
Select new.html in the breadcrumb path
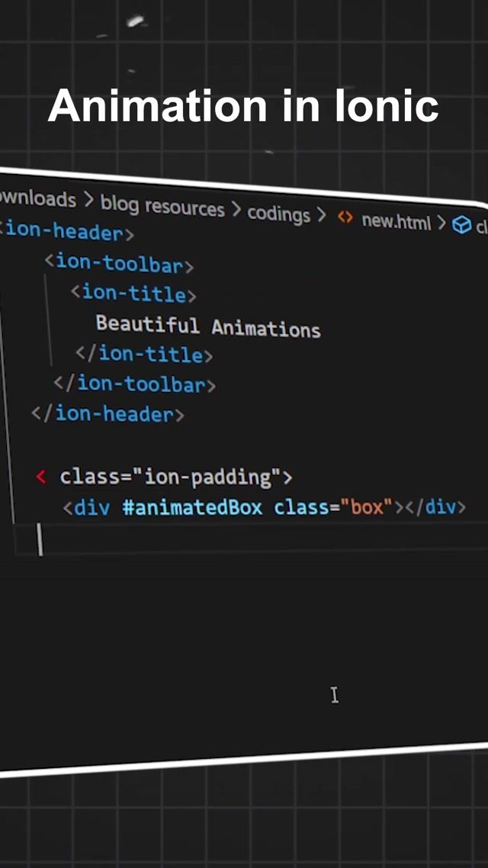396,221
